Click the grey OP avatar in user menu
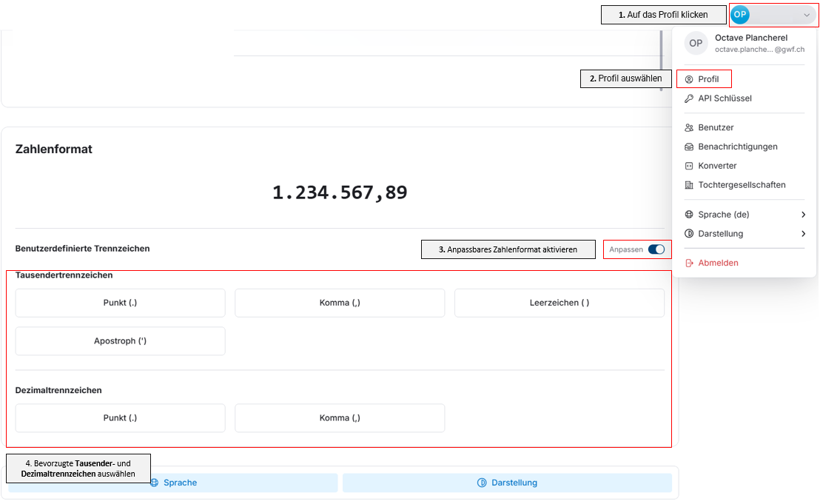 (696, 44)
